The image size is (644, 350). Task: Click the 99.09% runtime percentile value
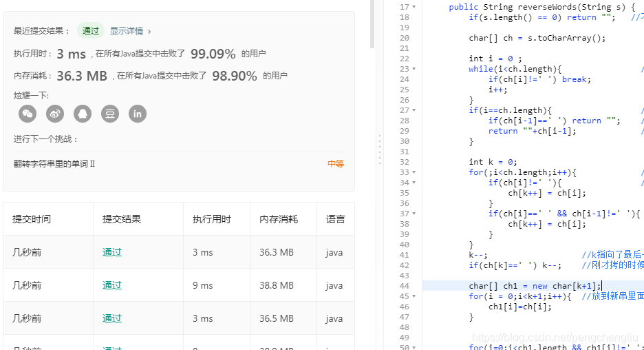pyautogui.click(x=213, y=54)
